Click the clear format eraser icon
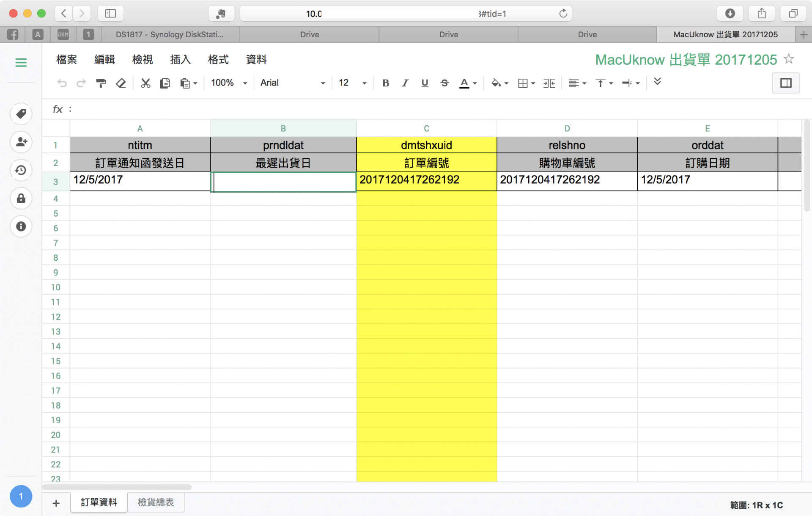This screenshot has height=516, width=812. coord(121,83)
